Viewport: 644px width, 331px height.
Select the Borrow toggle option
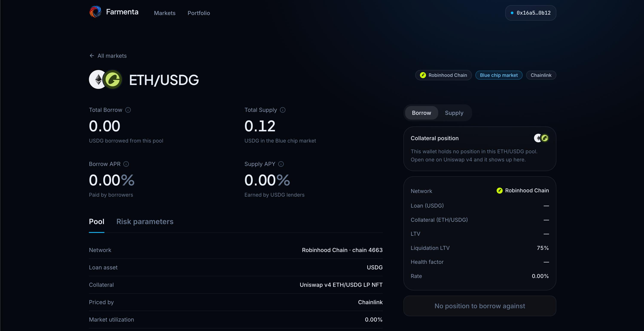point(421,113)
